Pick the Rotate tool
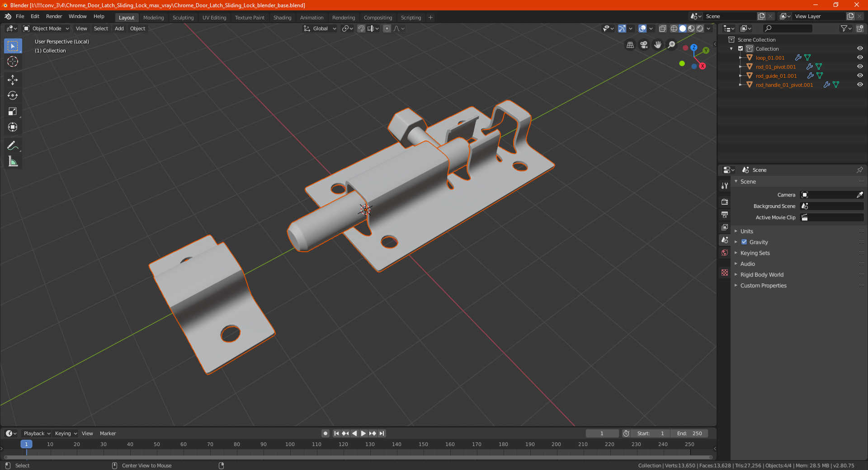 pos(13,95)
